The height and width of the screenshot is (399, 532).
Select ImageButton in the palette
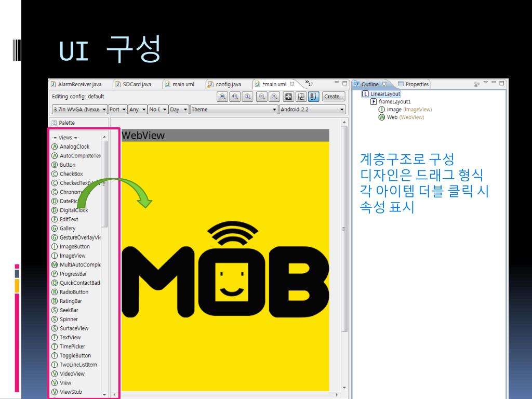pyautogui.click(x=71, y=247)
